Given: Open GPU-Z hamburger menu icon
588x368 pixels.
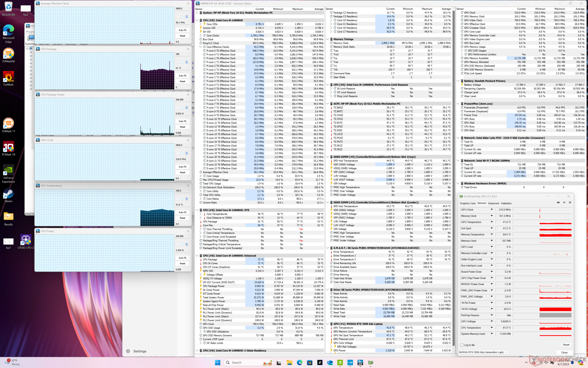Looking at the screenshot, I should tap(570, 202).
